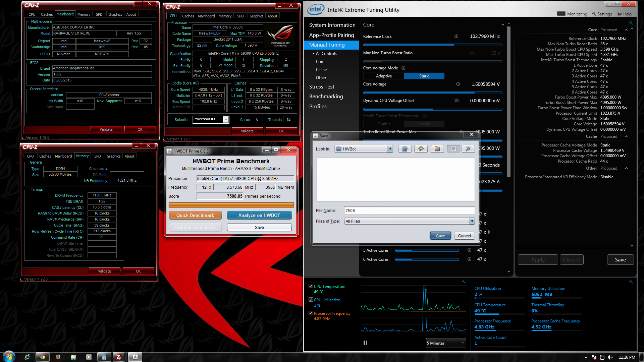Viewport: 644px width, 362px height.
Task: Open Stress Test in XTU sidebar
Action: (322, 87)
